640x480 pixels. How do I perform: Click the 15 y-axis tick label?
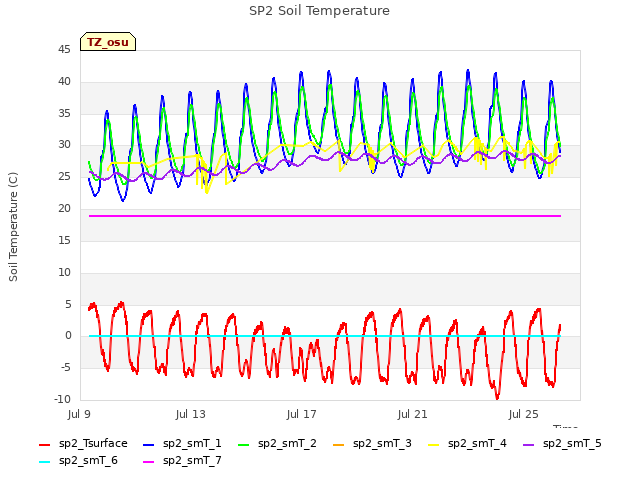pos(64,240)
